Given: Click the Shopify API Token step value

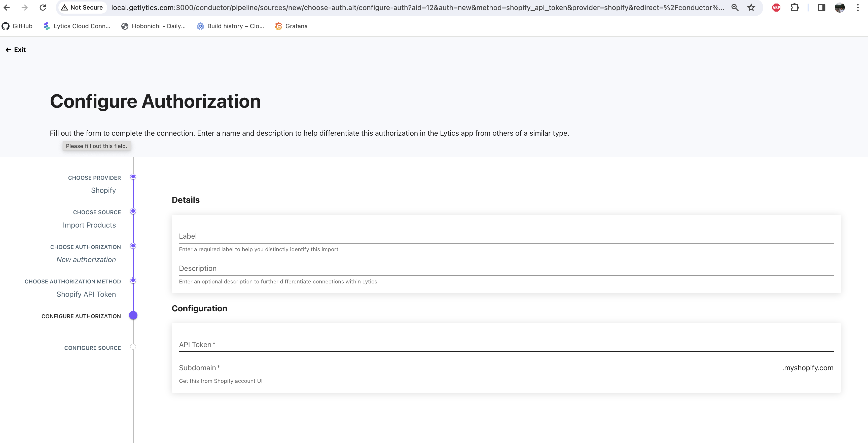Looking at the screenshot, I should coord(86,294).
